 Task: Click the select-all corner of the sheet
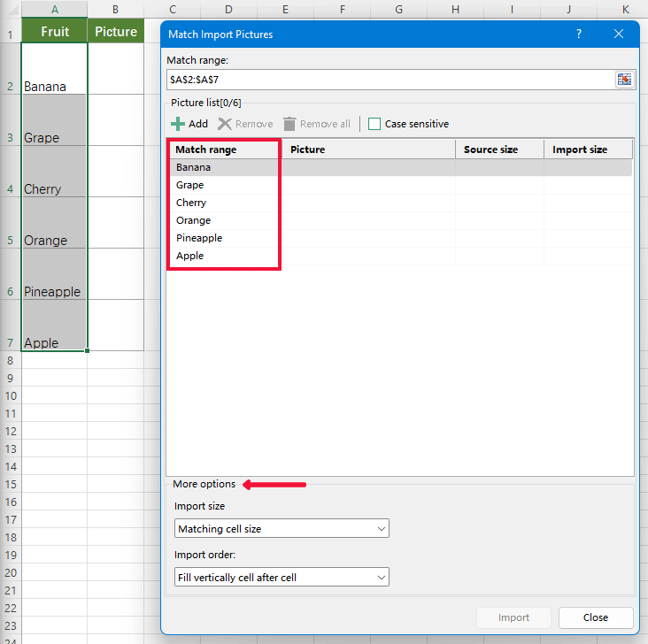(11, 9)
